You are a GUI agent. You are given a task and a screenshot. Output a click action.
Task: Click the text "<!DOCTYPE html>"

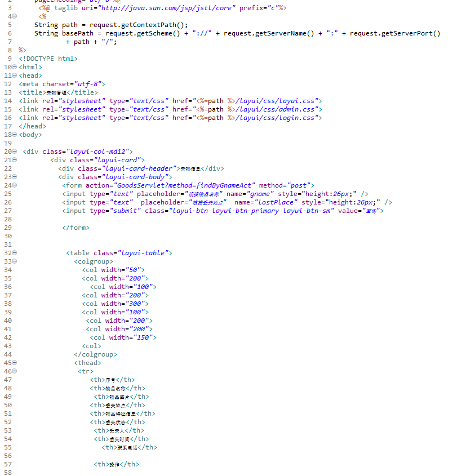pyautogui.click(x=48, y=59)
